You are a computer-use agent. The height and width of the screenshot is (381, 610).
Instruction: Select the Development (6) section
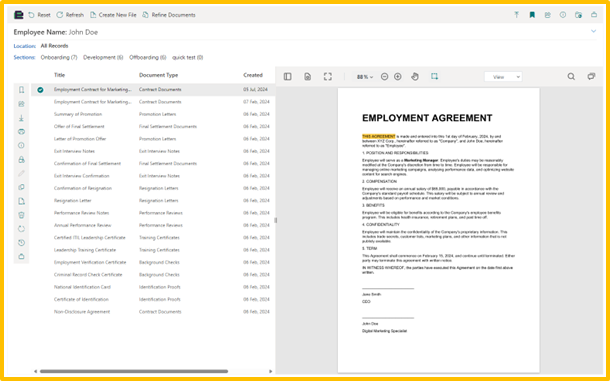pos(103,58)
